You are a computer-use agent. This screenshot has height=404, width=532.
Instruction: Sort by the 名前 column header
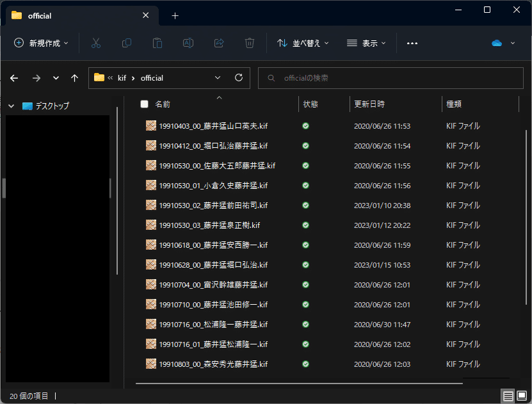[x=163, y=104]
